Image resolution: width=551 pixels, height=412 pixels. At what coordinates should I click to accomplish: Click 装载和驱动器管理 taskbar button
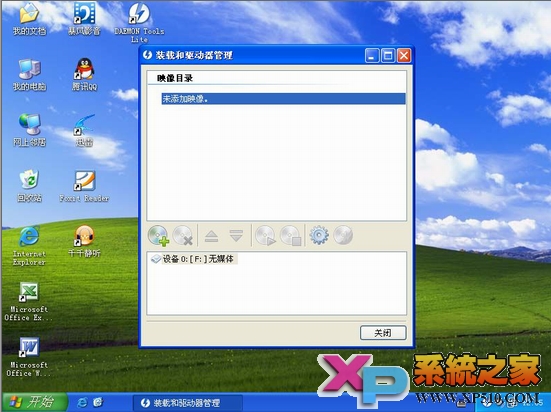pos(188,403)
